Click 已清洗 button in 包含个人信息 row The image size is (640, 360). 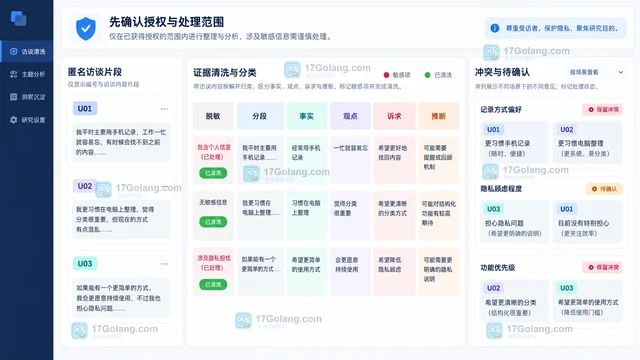tap(213, 173)
